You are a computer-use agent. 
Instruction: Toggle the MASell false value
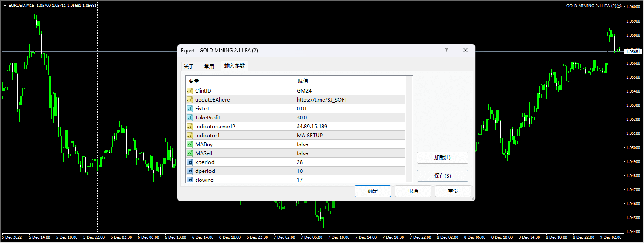[x=302, y=153]
